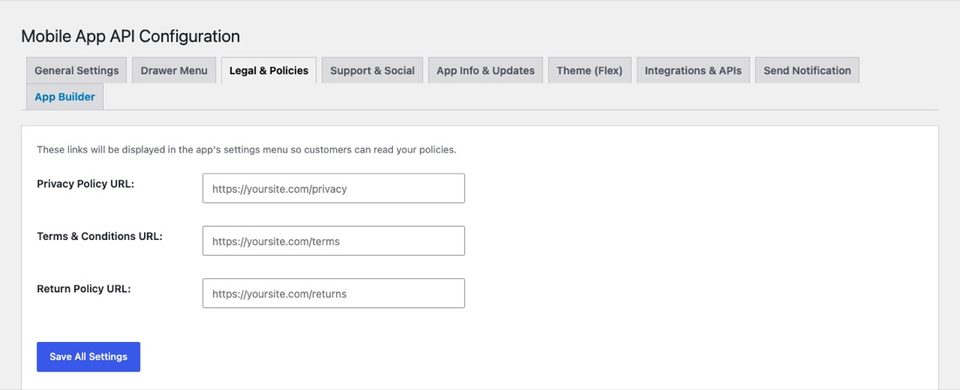Viewport: 960px width, 390px height.
Task: Click the Terms & Conditions URL label
Action: 100,236
